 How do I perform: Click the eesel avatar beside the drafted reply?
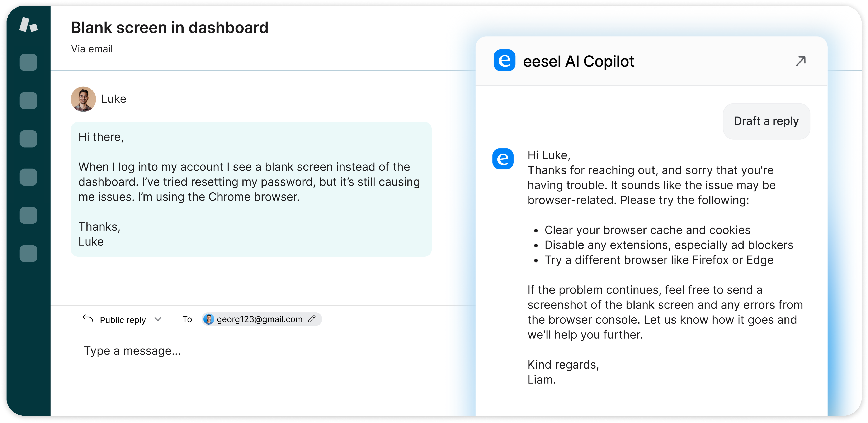[x=503, y=159]
